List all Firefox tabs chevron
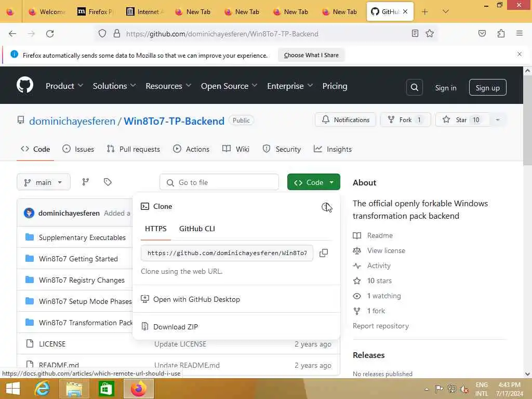532x399 pixels. click(445, 12)
